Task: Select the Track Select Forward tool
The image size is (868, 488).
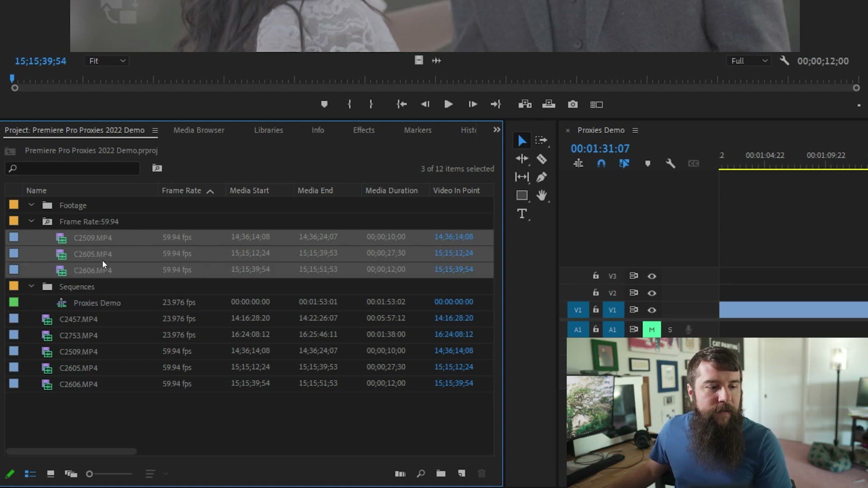Action: click(541, 141)
